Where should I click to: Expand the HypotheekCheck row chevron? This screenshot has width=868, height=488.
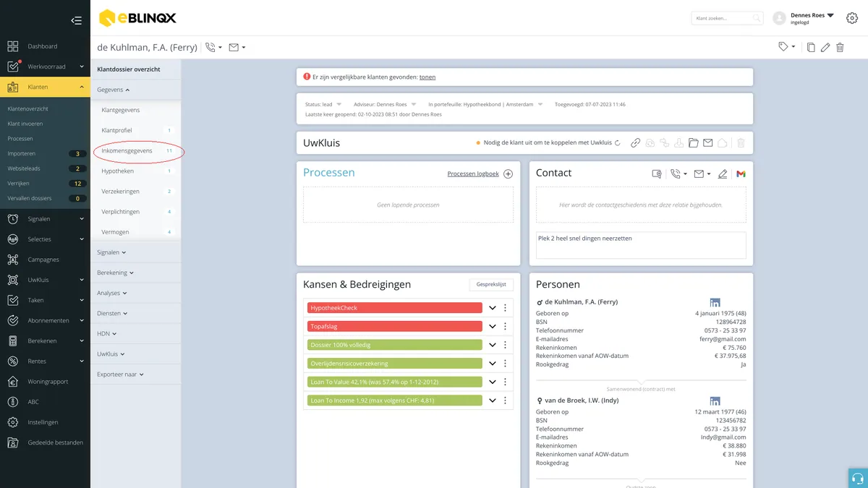[493, 308]
